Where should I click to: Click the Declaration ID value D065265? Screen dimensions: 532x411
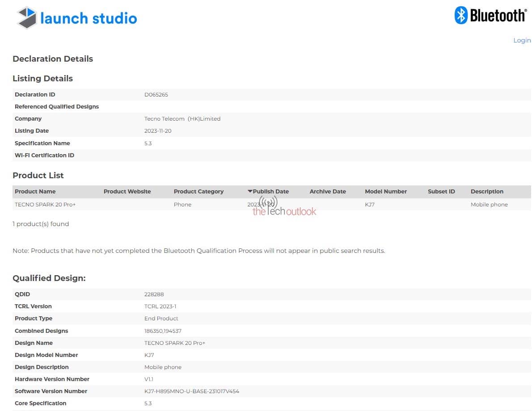156,94
